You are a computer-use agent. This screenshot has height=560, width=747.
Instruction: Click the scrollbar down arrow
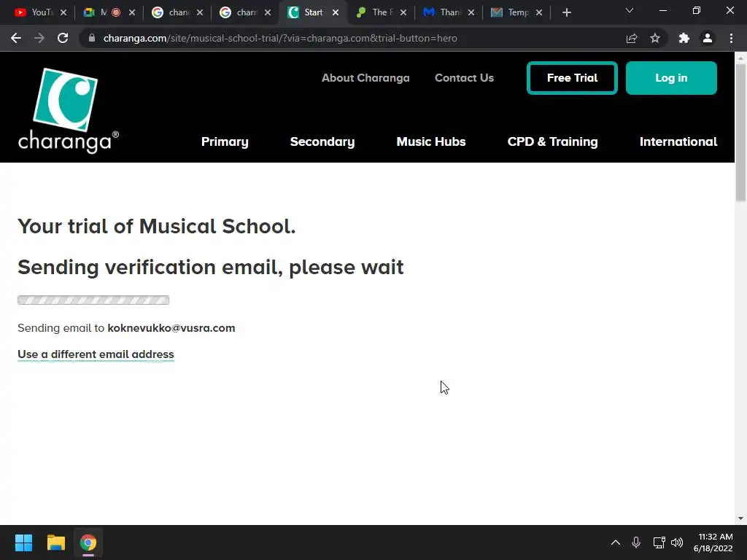(x=740, y=518)
